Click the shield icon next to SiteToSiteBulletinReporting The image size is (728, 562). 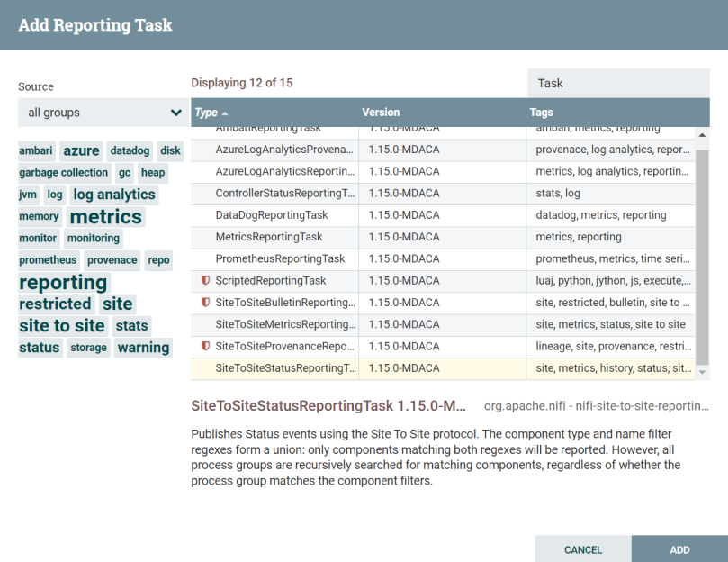click(206, 303)
